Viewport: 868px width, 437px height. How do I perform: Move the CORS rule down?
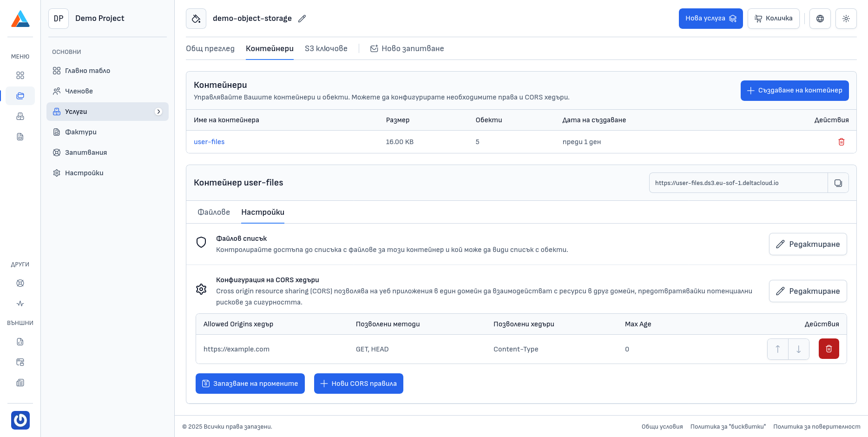799,349
